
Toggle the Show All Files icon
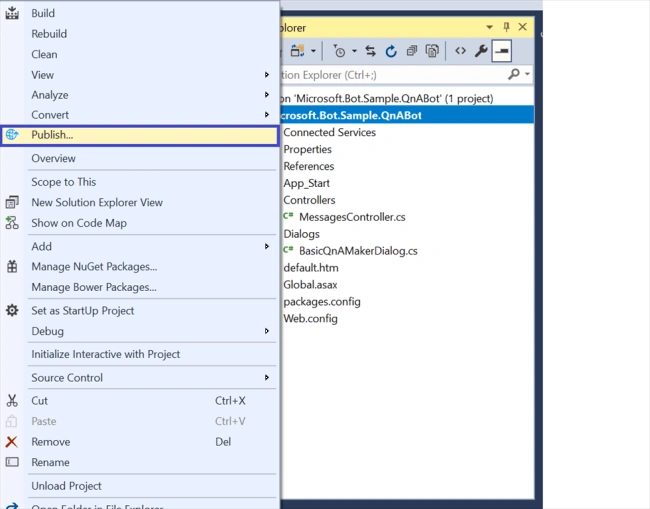tap(432, 51)
